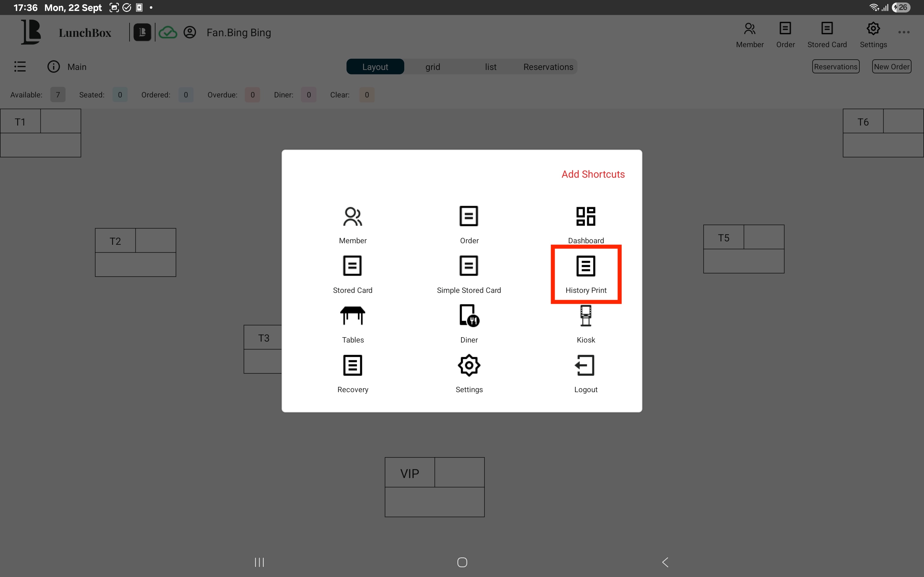
Task: Switch to the grid view tab
Action: pos(433,67)
